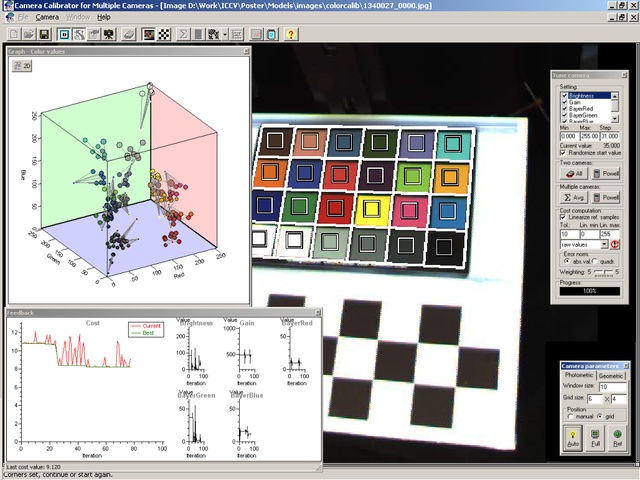Screen dimensions: 640x480
Task: Switch to the Photometric tab
Action: tap(579, 375)
